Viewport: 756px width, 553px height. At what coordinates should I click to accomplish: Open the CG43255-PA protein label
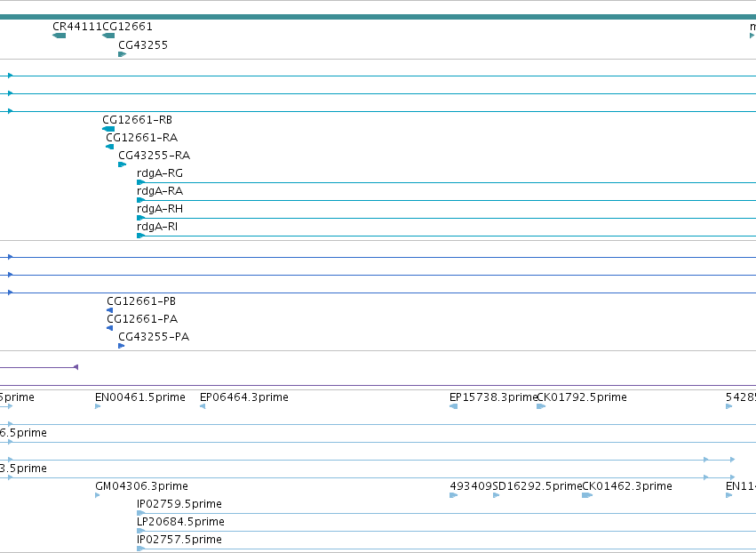click(x=154, y=337)
